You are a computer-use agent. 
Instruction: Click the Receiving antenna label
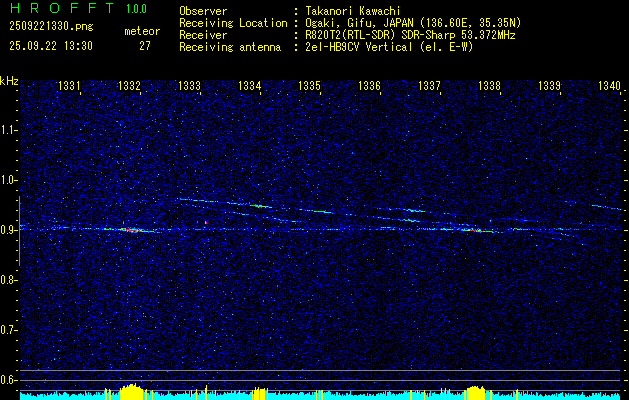pos(230,47)
